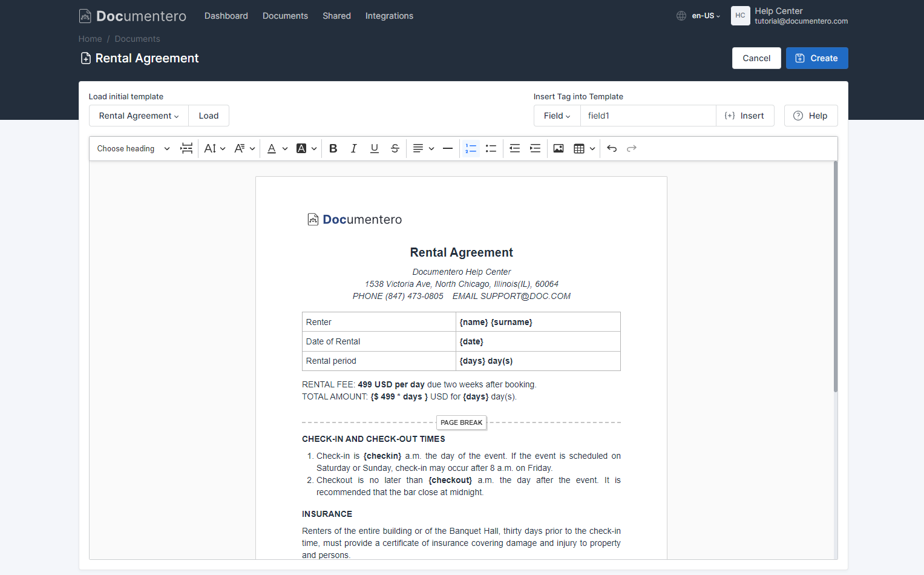Toggle bold formatting in editor toolbar
Screen dimensions: 924x575
coord(333,148)
